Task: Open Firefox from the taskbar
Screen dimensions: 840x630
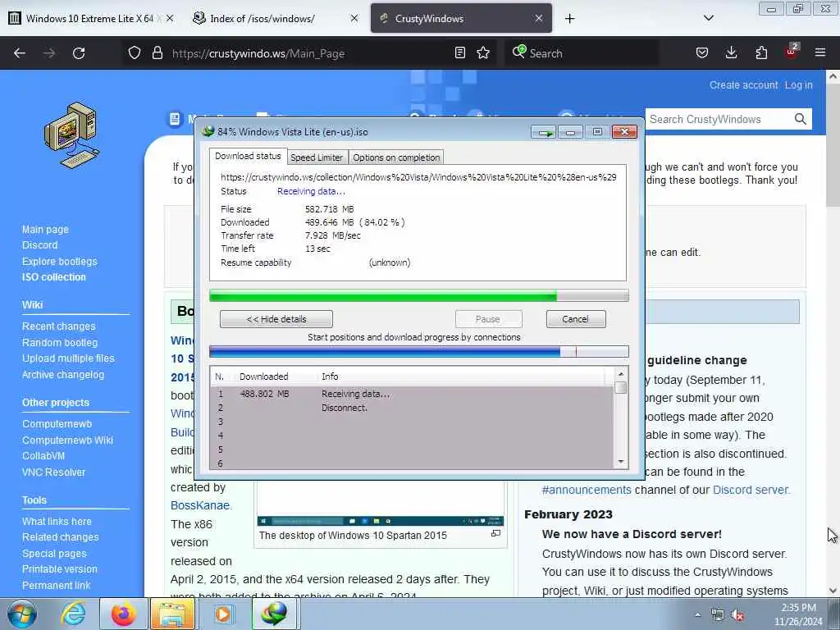Action: 123,614
